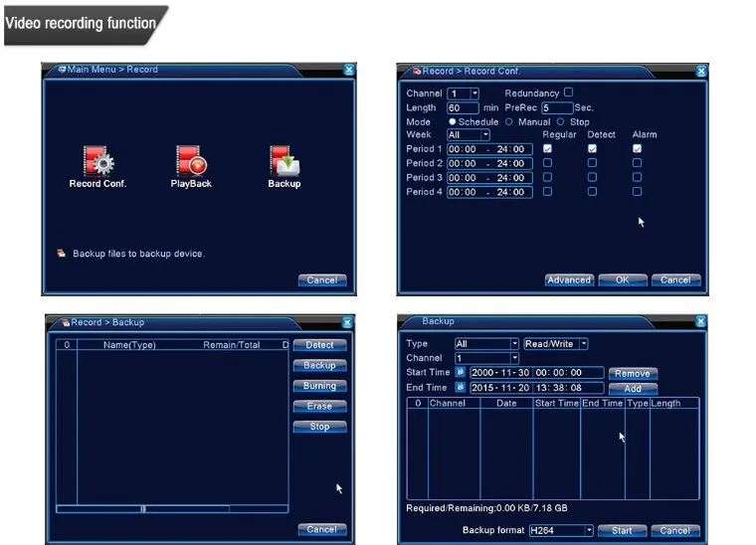Viewport: 756px width, 545px height.
Task: Click the Period 4 time range field
Action: coord(489,192)
